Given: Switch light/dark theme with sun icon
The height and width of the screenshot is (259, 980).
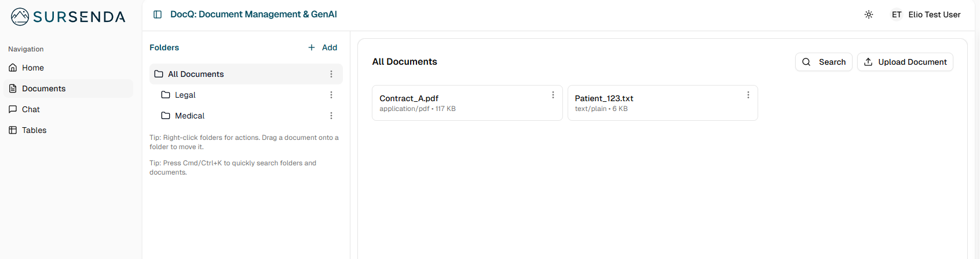Looking at the screenshot, I should coord(868,14).
